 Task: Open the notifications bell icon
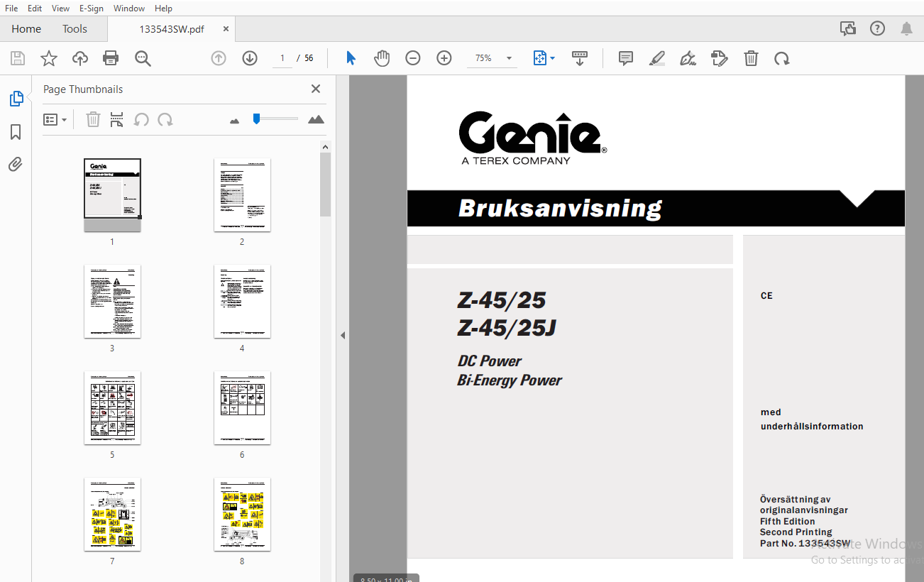tap(907, 28)
